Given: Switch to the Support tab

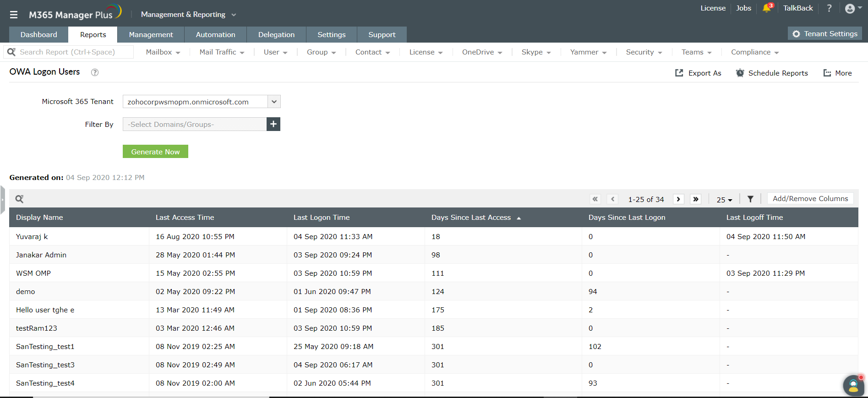Looking at the screenshot, I should coord(382,35).
